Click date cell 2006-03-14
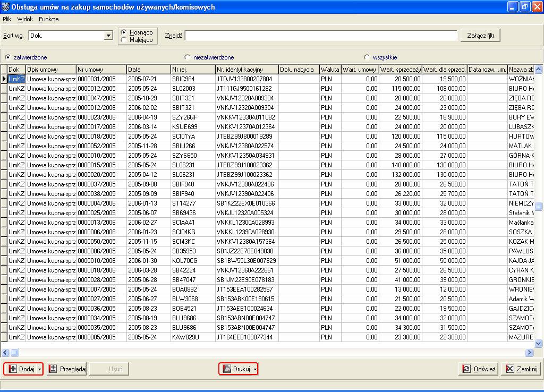 coord(149,126)
